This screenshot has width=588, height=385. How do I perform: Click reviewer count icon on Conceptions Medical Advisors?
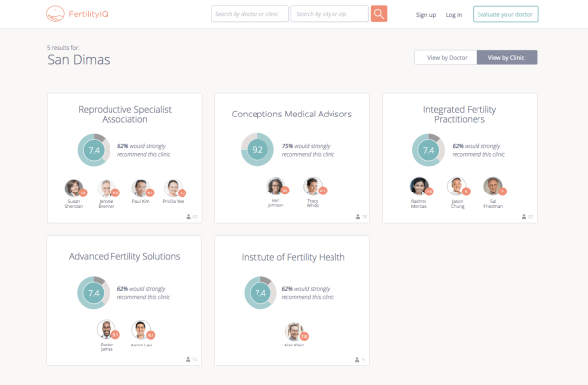click(x=358, y=217)
